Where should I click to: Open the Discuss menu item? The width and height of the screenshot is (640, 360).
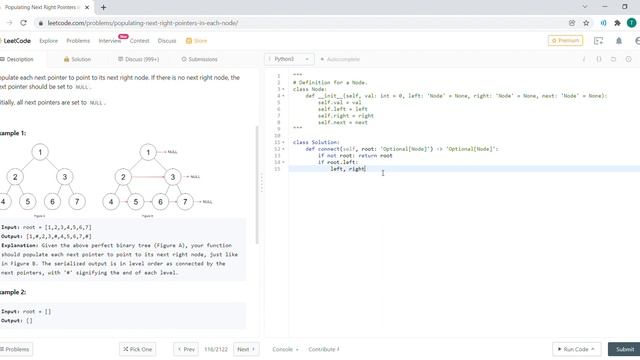coord(167,41)
